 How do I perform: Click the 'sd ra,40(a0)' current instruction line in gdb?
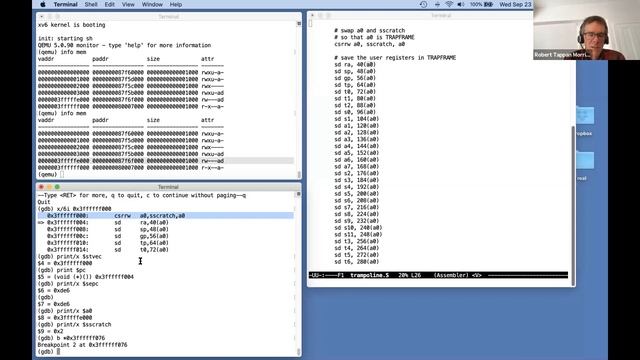tap(103, 222)
